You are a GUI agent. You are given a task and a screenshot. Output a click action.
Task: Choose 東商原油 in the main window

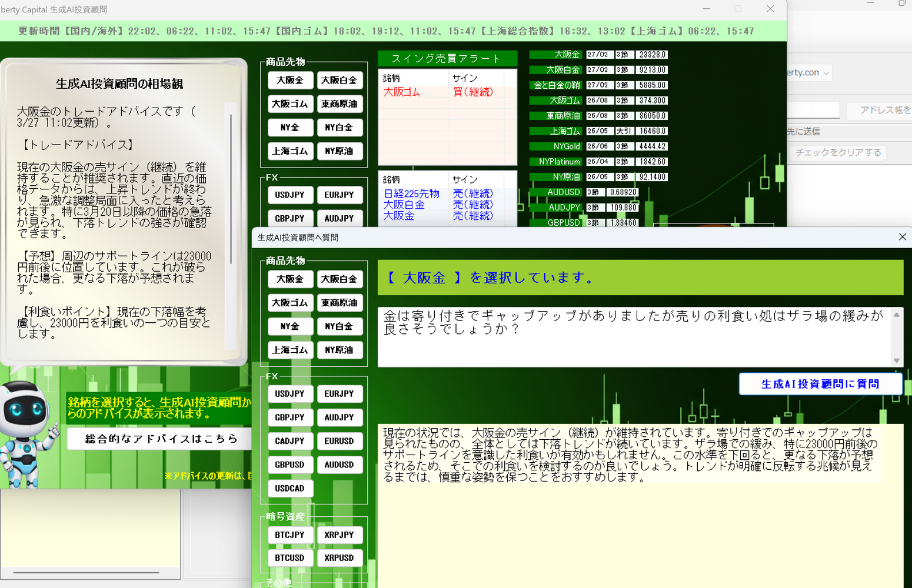[x=339, y=104]
